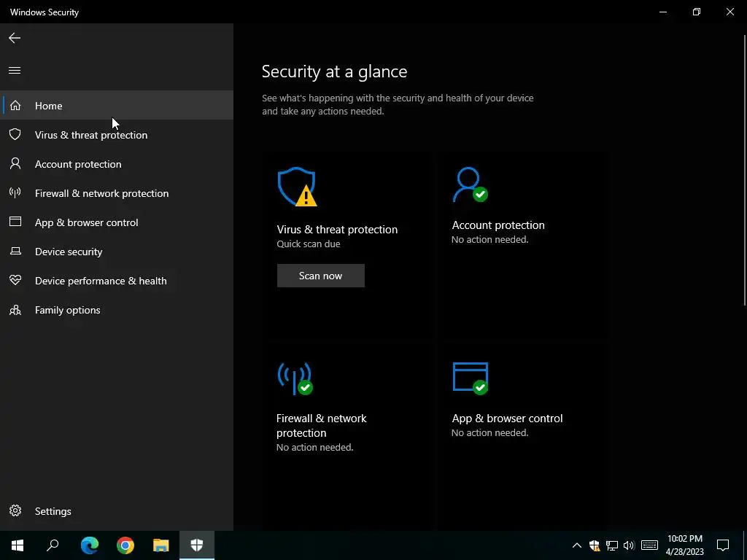Screen dimensions: 747x560
Task: Open File Explorer from taskbar
Action: point(161,545)
